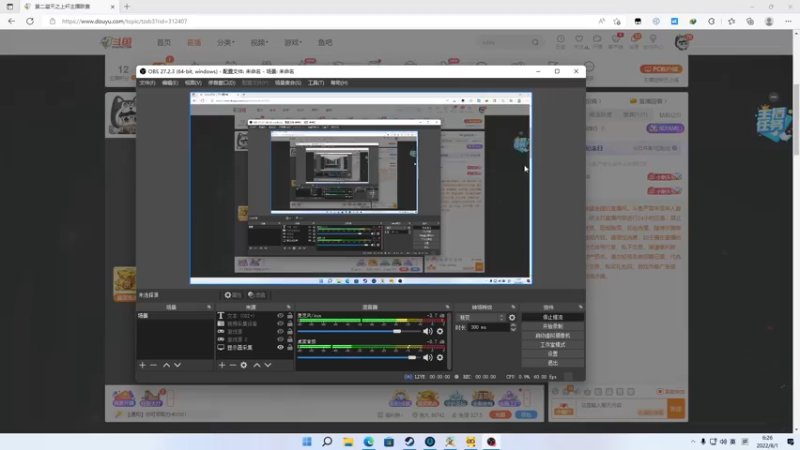The height and width of the screenshot is (450, 800).
Task: Move the selected source up in the list
Action: point(257,365)
